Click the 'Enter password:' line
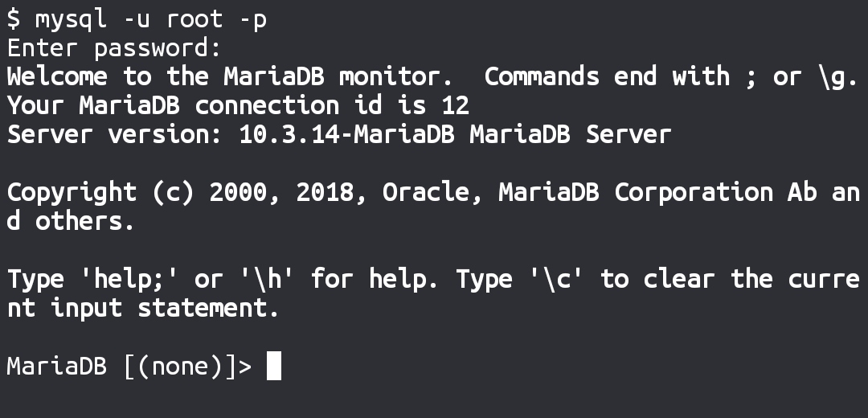This screenshot has width=868, height=418. pyautogui.click(x=114, y=49)
